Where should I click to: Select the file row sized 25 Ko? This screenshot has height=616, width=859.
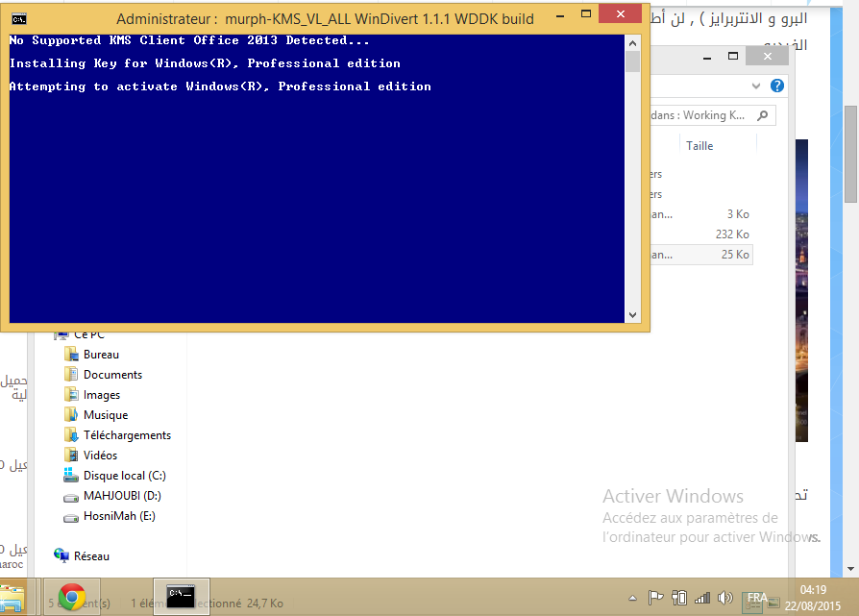click(701, 255)
